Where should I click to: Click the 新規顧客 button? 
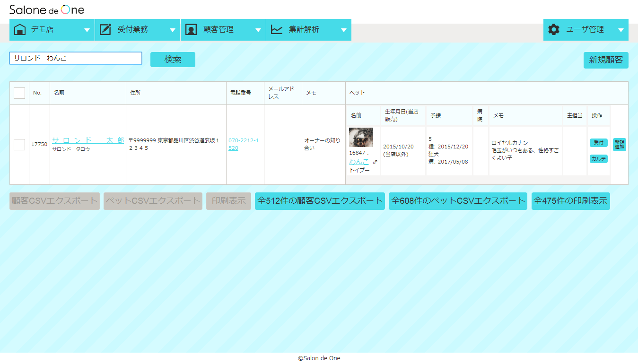coord(605,60)
